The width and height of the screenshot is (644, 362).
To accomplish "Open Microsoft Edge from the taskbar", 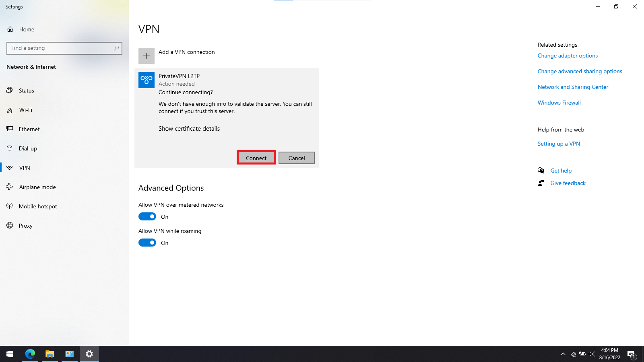I will point(30,354).
